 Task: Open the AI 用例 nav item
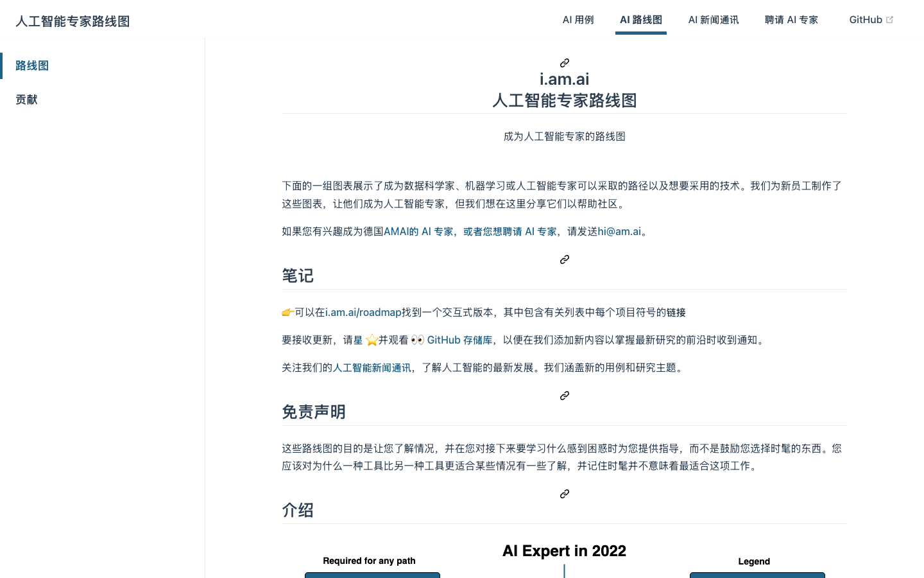click(578, 20)
